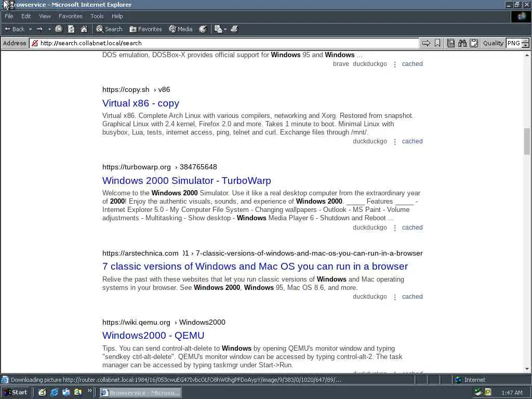Screen dimensions: 532x399
Task: Click the https://arstechnica.com URL text
Action: pyautogui.click(x=140, y=253)
